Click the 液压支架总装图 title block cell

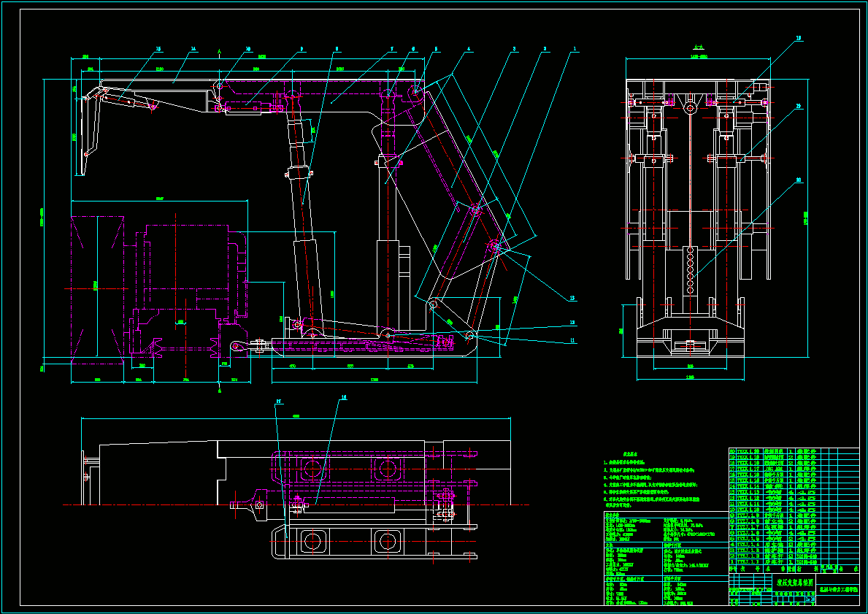click(794, 582)
